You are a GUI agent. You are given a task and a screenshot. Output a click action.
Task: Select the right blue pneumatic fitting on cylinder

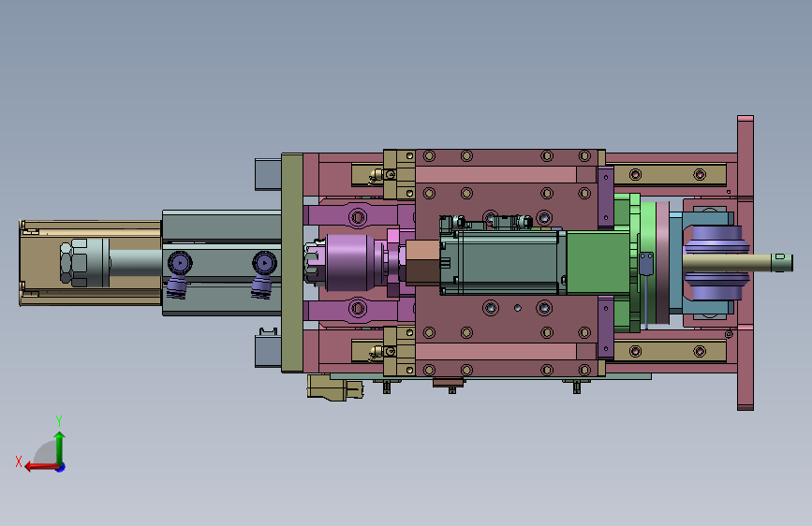[x=263, y=273]
